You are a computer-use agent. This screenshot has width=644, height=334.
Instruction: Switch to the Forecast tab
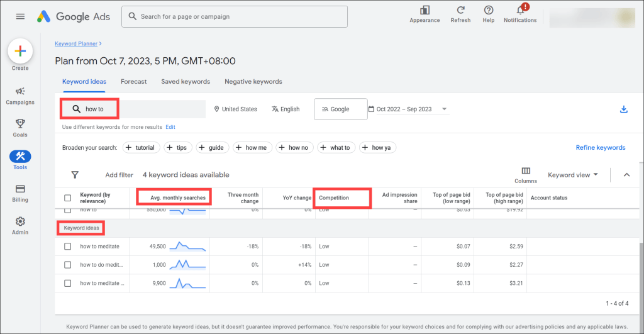tap(133, 82)
